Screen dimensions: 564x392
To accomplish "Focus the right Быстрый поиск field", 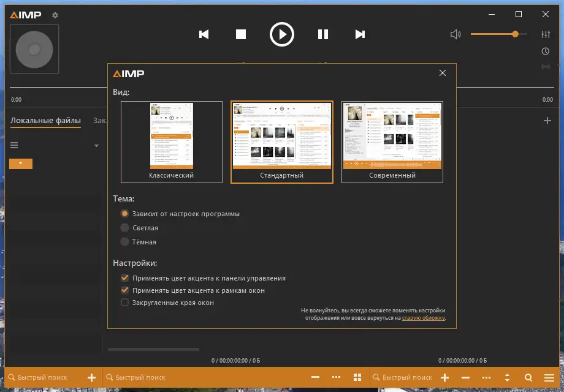I will [403, 377].
